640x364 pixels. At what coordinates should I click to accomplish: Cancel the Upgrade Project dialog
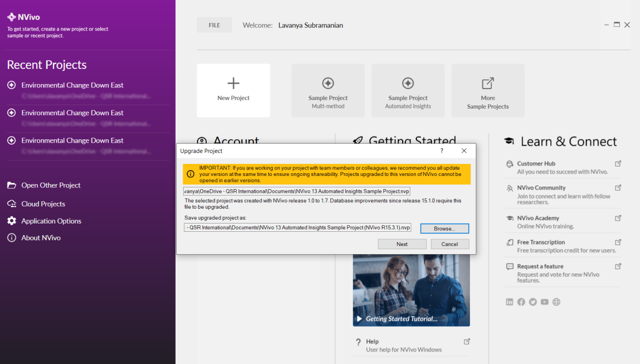click(x=450, y=244)
